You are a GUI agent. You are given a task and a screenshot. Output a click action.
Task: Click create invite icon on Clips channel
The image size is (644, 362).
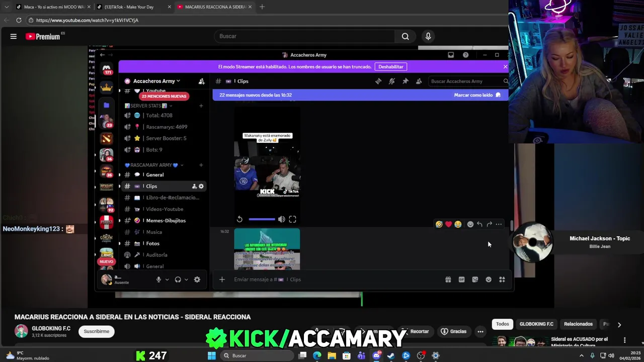194,186
